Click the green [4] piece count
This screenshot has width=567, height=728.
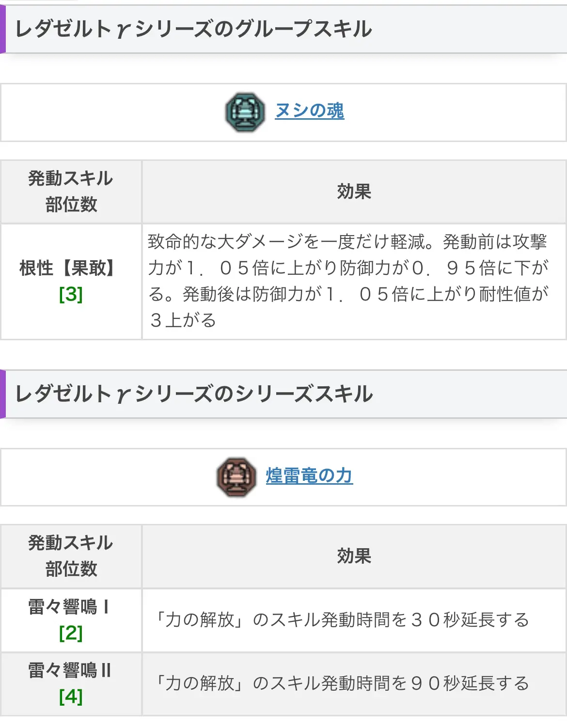[x=71, y=697]
